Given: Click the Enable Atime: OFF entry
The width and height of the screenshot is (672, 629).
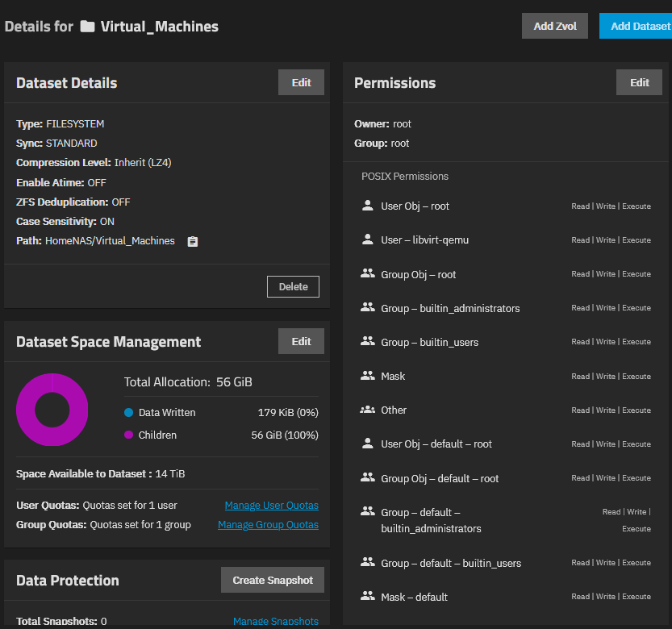Looking at the screenshot, I should (61, 182).
